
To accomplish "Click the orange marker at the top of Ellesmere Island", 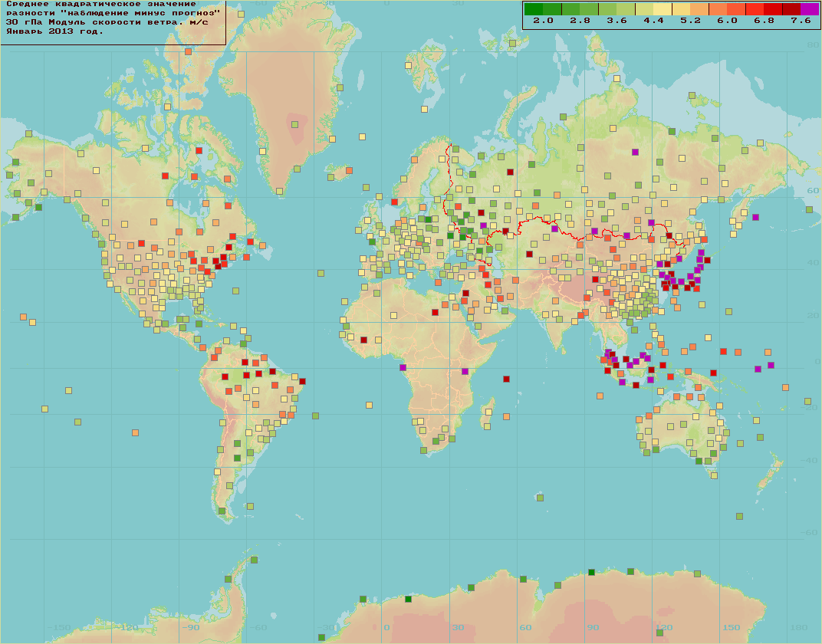I will pos(188,52).
